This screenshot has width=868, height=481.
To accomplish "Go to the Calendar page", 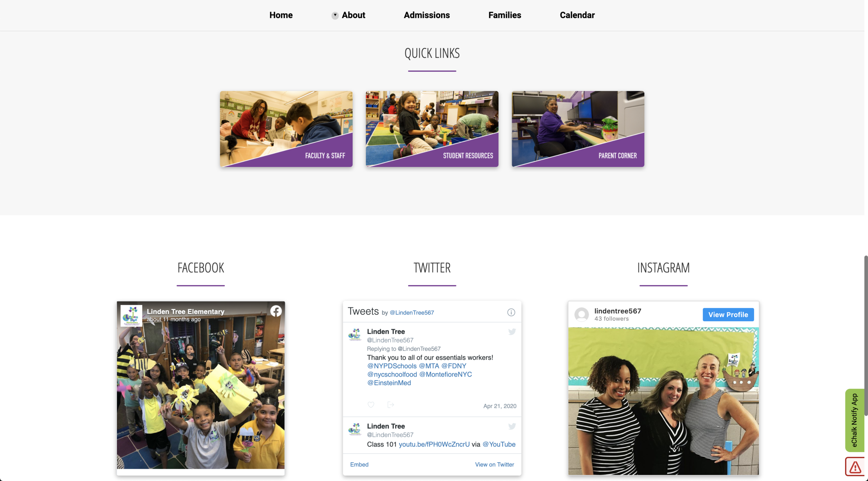I will pyautogui.click(x=577, y=15).
